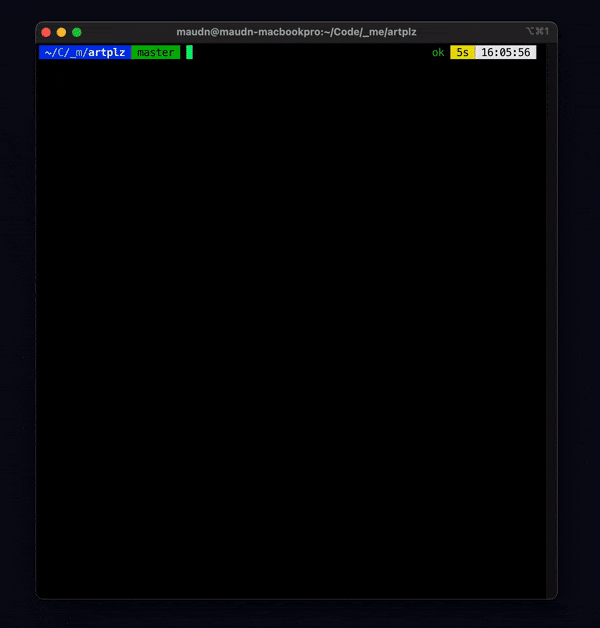Click the yellow 5s command duration badge
Image resolution: width=600 pixels, height=628 pixels.
pos(462,52)
